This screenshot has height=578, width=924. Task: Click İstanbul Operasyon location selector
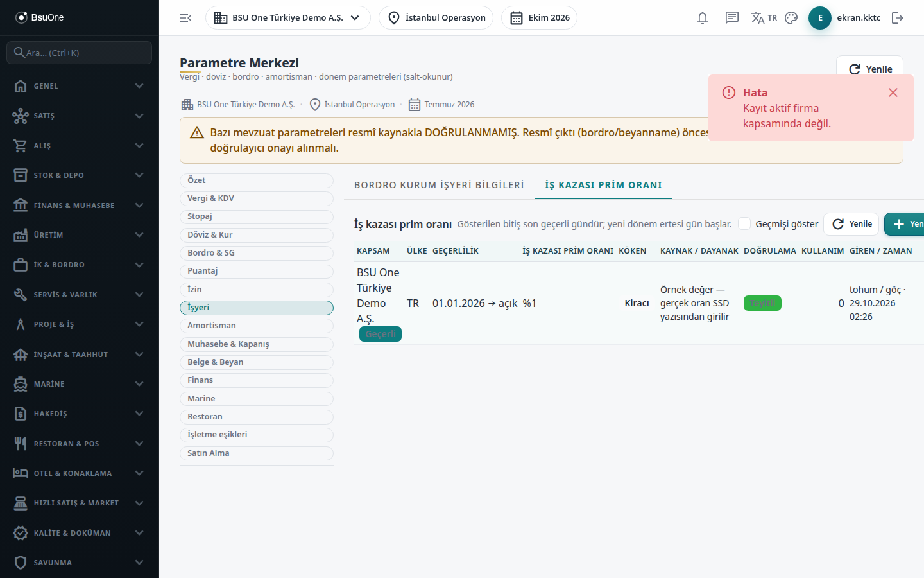tap(436, 18)
